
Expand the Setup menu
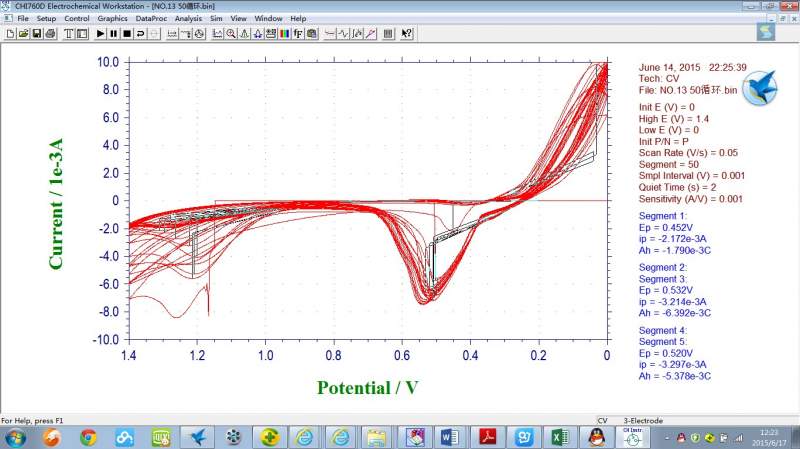pos(46,18)
